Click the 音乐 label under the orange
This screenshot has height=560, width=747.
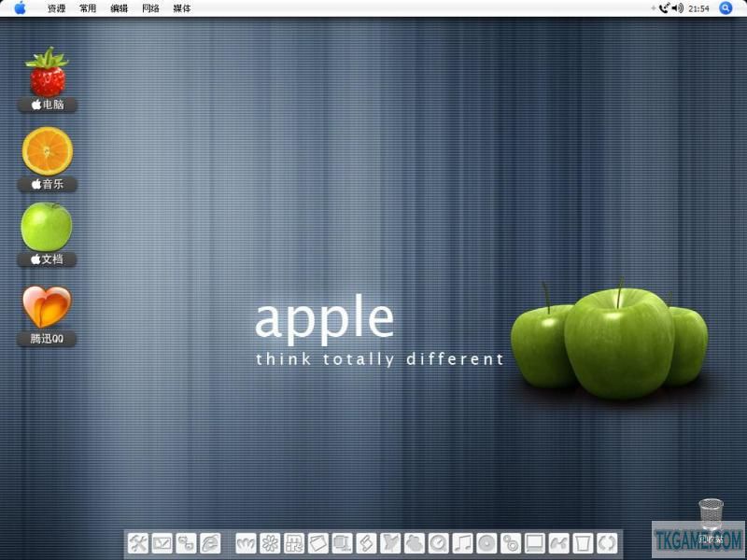coord(48,184)
